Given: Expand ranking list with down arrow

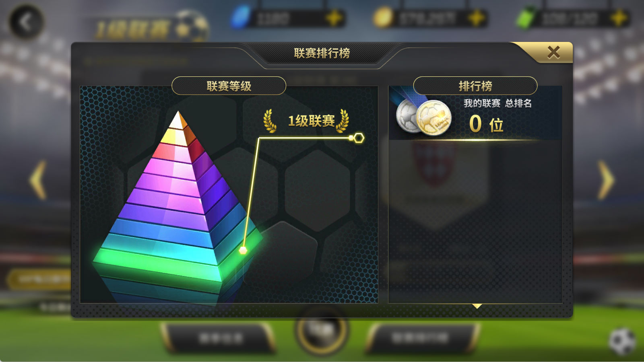Looking at the screenshot, I should [477, 306].
